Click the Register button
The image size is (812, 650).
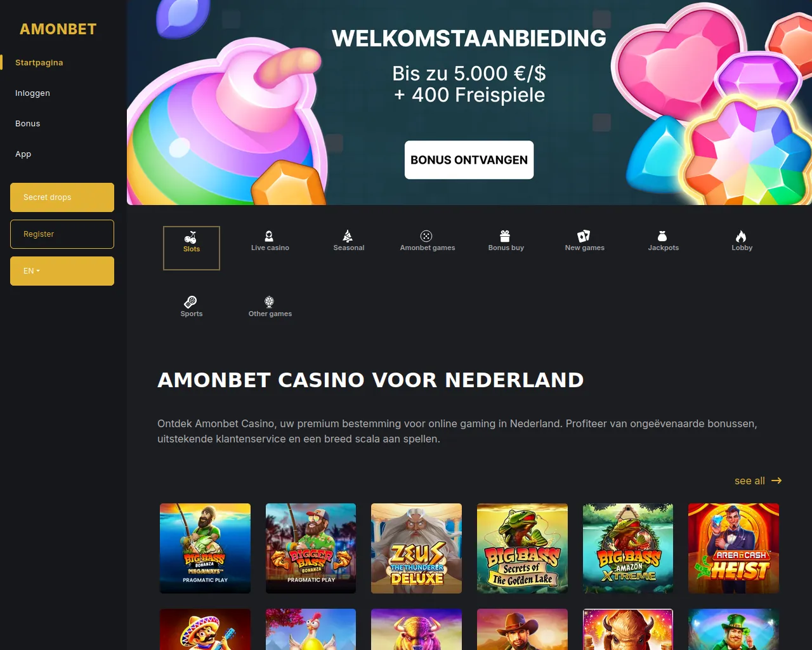point(62,234)
